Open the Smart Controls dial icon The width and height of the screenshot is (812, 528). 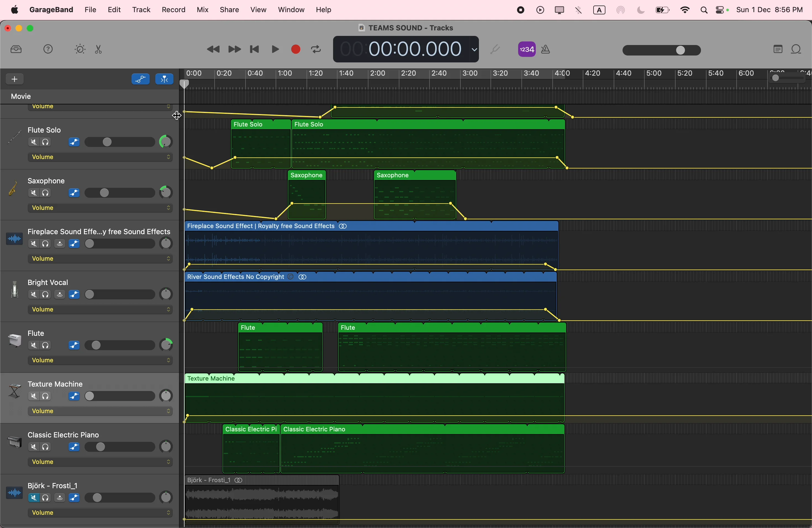(x=80, y=50)
